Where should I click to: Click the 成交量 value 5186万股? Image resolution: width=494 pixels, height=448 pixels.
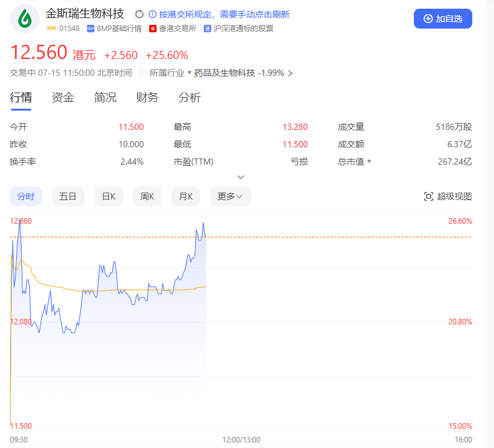tap(454, 127)
